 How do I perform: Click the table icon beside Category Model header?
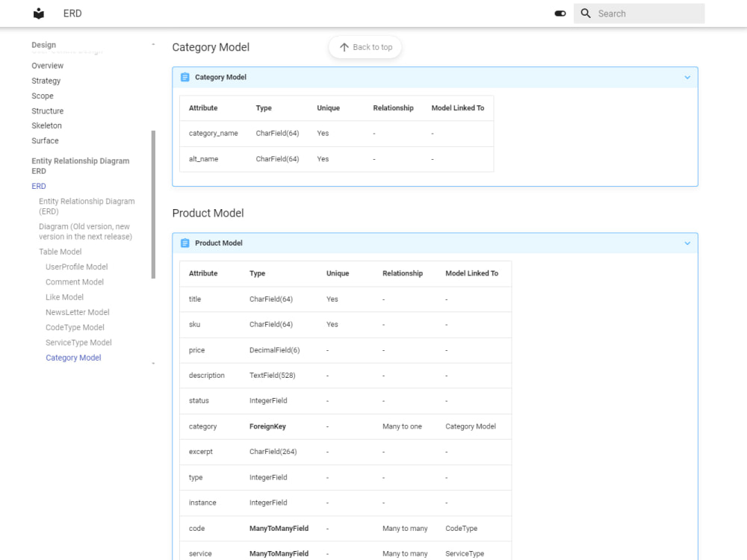(x=183, y=77)
